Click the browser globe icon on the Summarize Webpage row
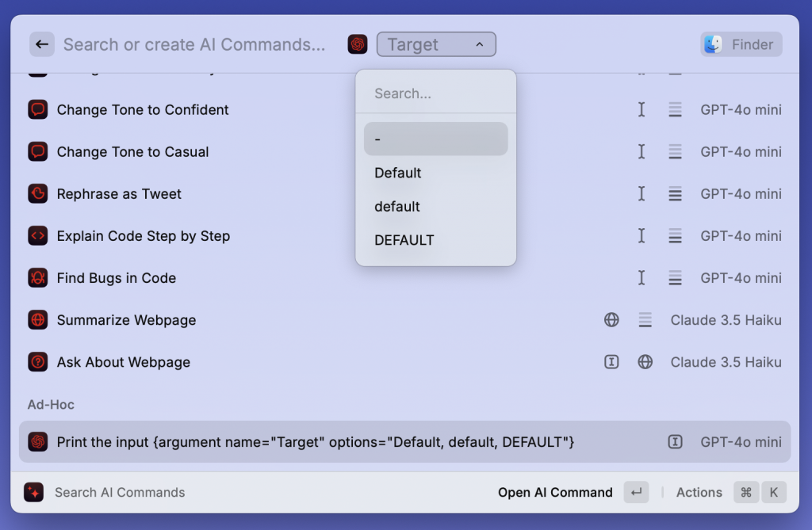 click(x=611, y=319)
